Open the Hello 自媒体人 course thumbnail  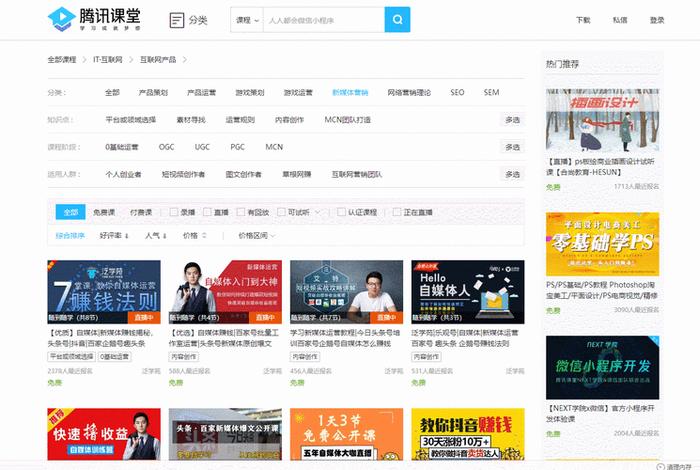coord(468,292)
